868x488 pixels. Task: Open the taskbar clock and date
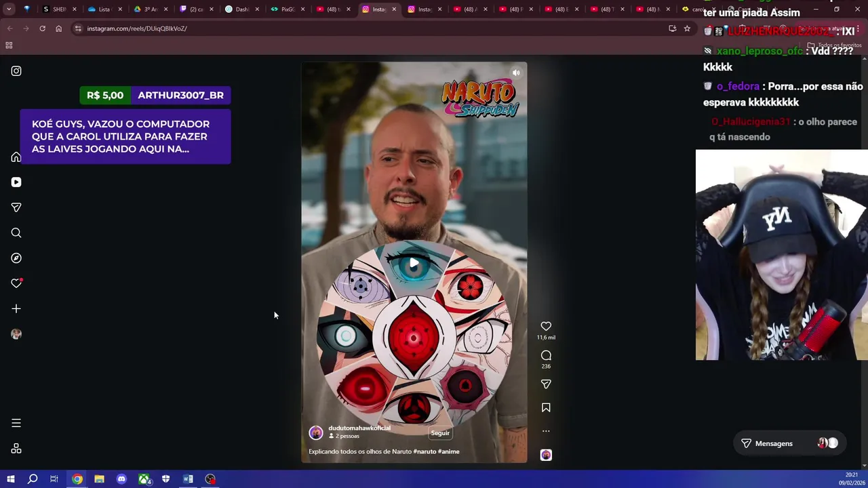[x=851, y=479]
